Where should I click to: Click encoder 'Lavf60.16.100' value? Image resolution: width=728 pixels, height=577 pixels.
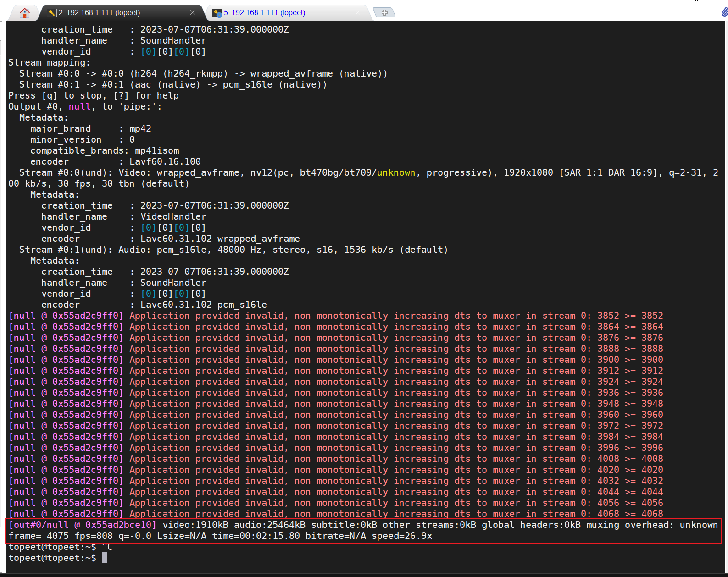click(165, 161)
